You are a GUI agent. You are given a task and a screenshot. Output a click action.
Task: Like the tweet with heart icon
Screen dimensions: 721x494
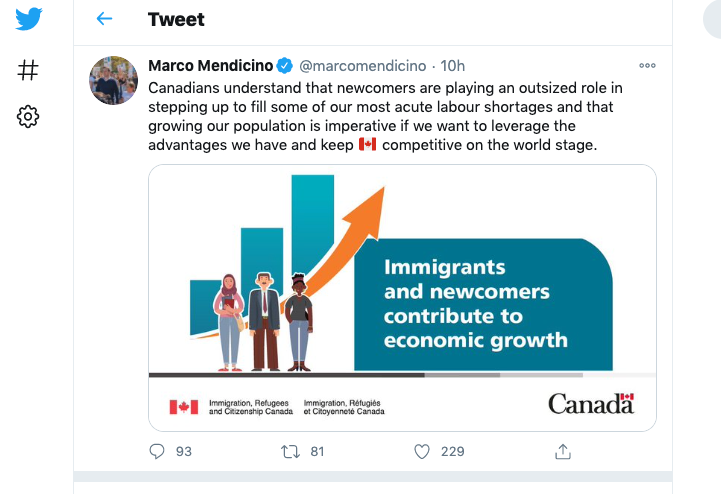click(x=422, y=452)
